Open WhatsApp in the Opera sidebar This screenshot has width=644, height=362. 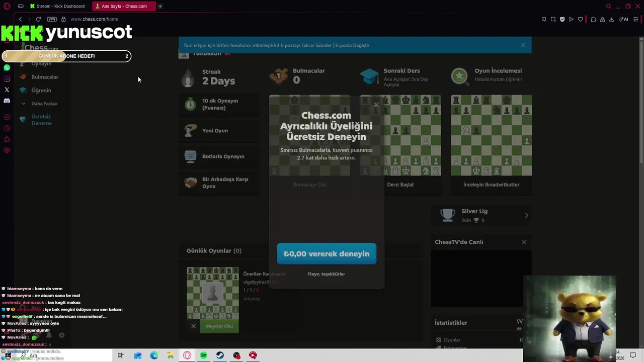click(x=7, y=67)
